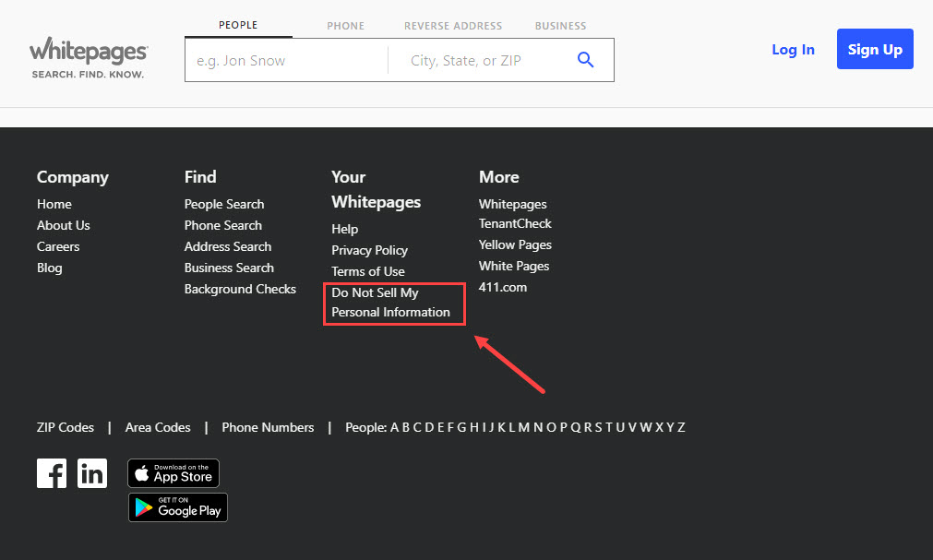
Task: Click the Sign Up button
Action: pyautogui.click(x=875, y=49)
